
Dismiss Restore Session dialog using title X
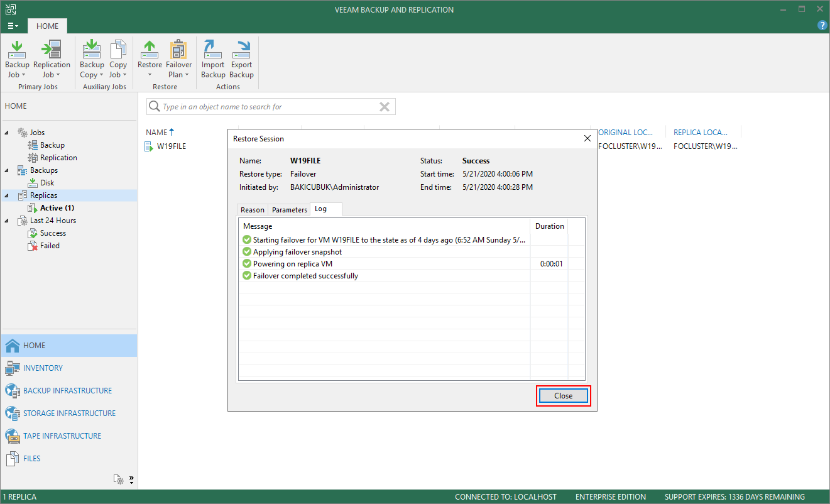tap(587, 138)
